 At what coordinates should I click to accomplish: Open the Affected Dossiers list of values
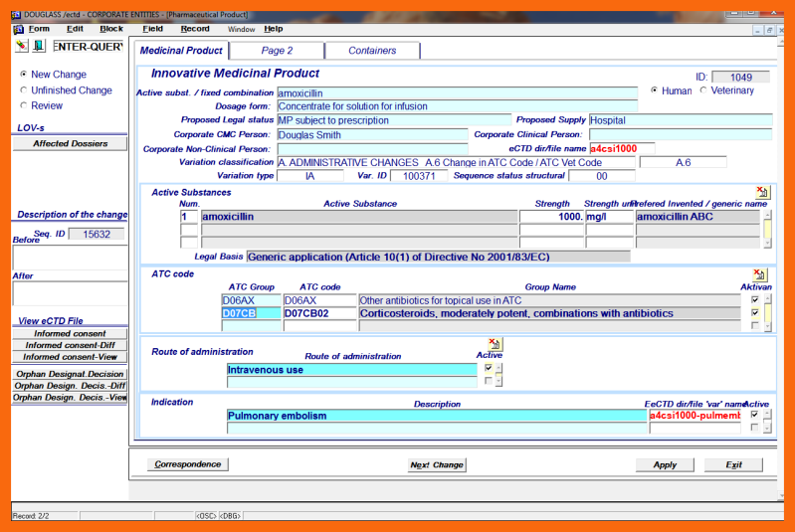70,143
